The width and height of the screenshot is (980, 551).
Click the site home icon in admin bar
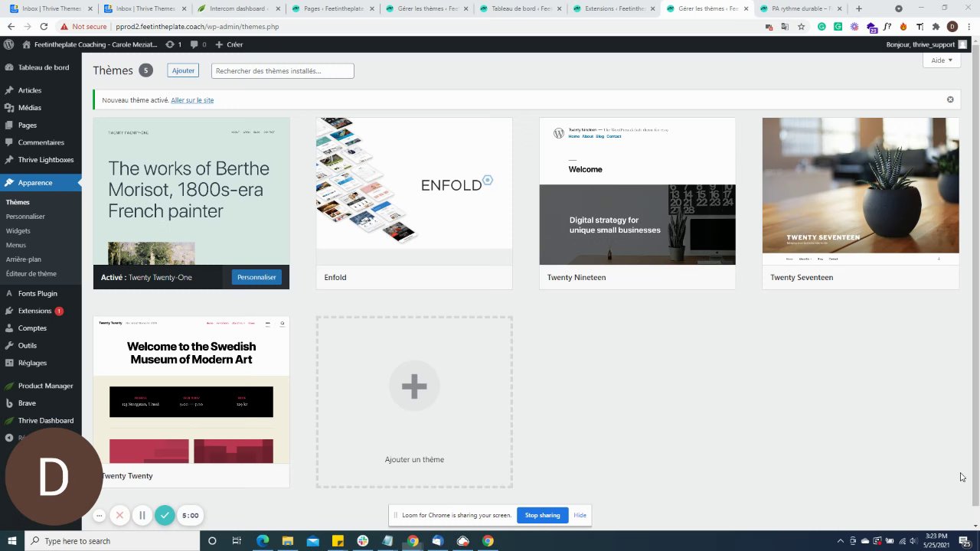(x=27, y=44)
